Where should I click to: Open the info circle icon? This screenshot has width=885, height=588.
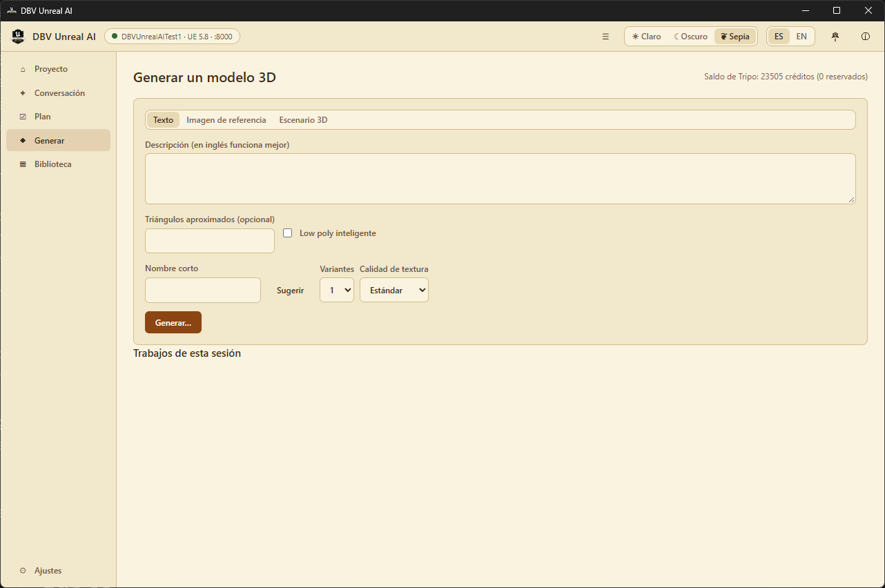866,37
